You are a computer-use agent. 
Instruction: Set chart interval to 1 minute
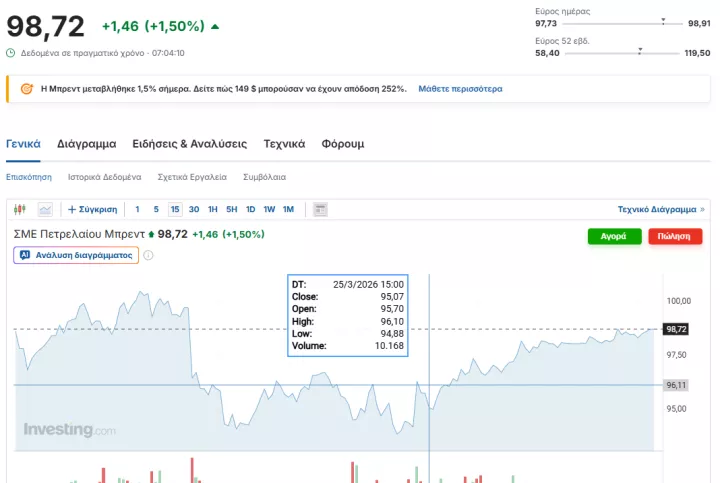[x=137, y=209]
